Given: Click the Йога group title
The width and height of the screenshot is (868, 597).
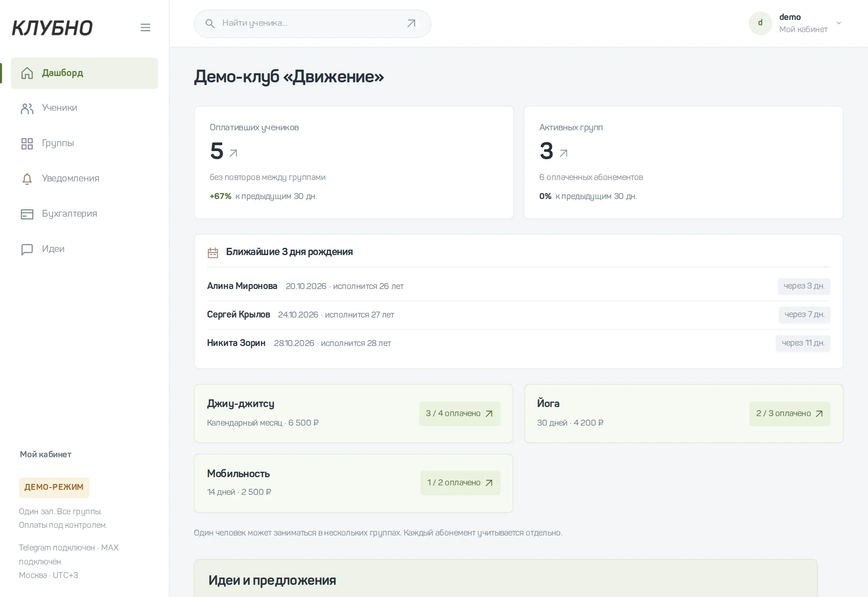Looking at the screenshot, I should (x=548, y=403).
